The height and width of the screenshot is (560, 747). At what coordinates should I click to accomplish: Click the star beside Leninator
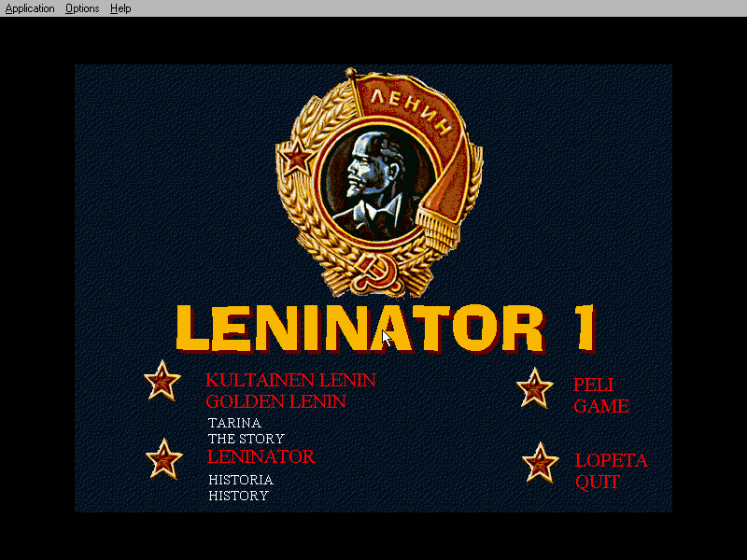point(164,459)
